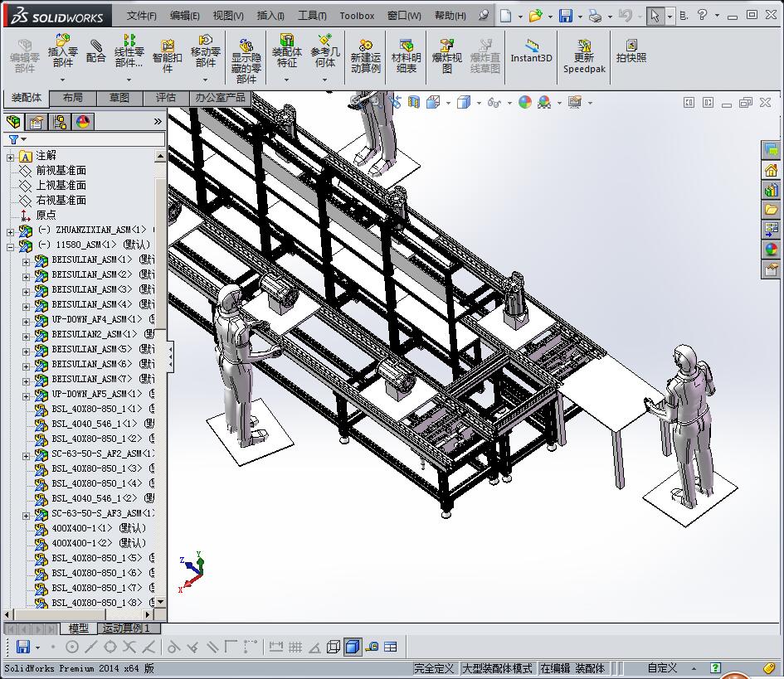Click the filter icon in feature tree
Image resolution: width=784 pixels, height=679 pixels.
[13, 139]
